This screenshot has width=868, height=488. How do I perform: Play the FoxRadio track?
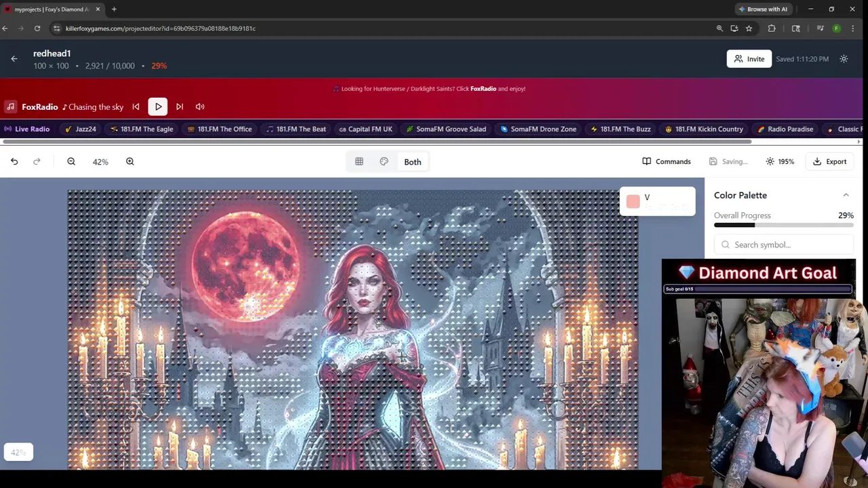pos(158,106)
